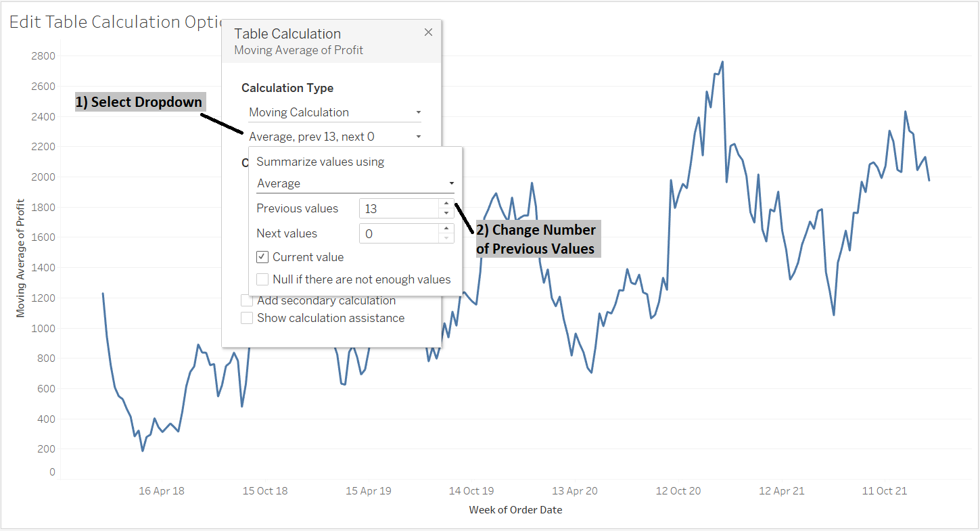Increase Previous values with the up arrow
This screenshot has width=980, height=531.
coord(446,204)
